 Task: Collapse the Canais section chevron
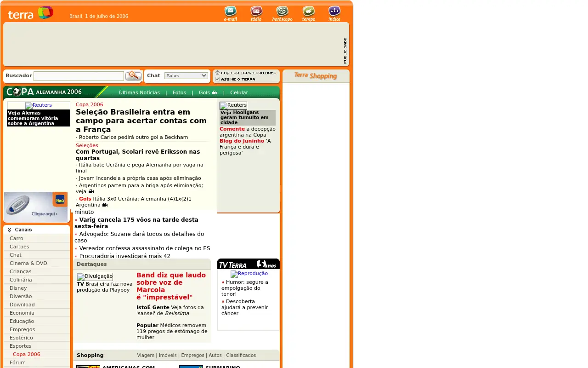click(x=9, y=230)
